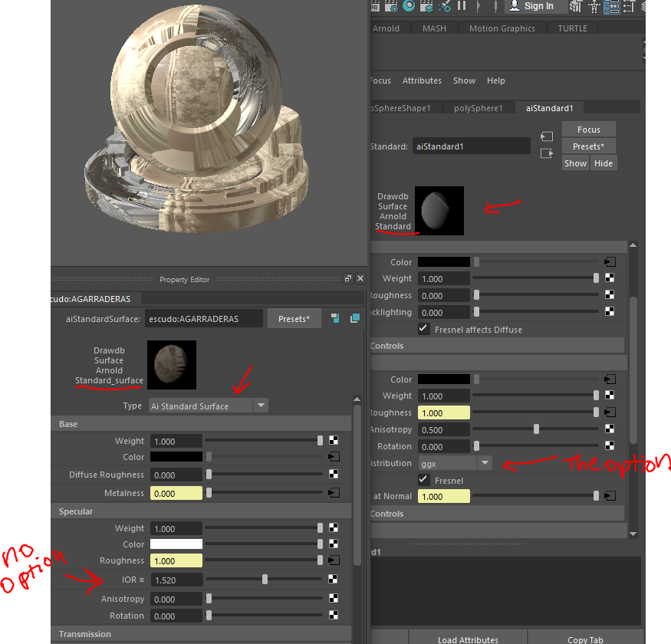Click the pause playback icon in toolbar
This screenshot has width=671, height=644.
click(x=461, y=7)
